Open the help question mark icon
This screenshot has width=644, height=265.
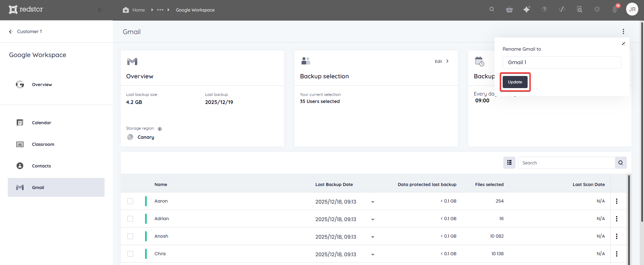[544, 9]
